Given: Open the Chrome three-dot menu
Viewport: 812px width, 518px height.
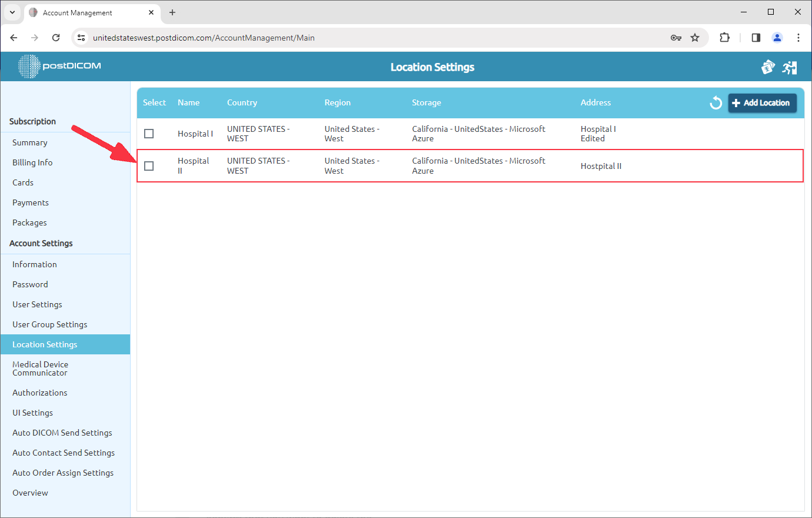Looking at the screenshot, I should tap(798, 37).
